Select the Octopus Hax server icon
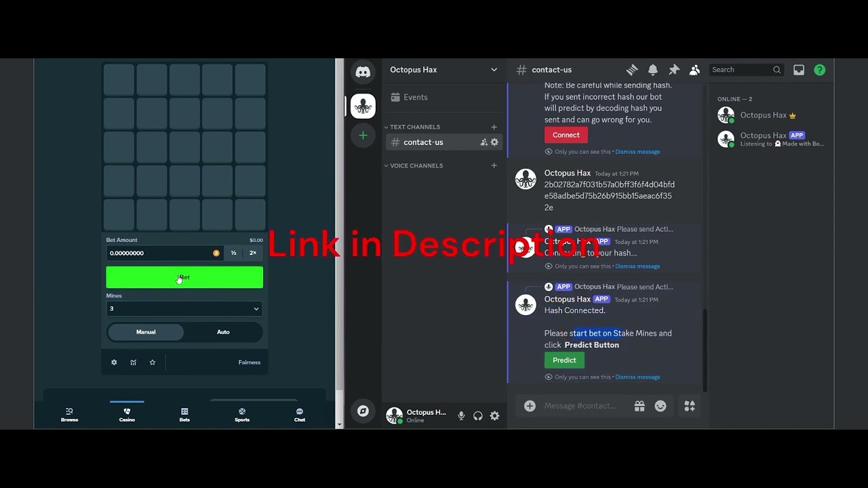This screenshot has height=488, width=868. (363, 106)
